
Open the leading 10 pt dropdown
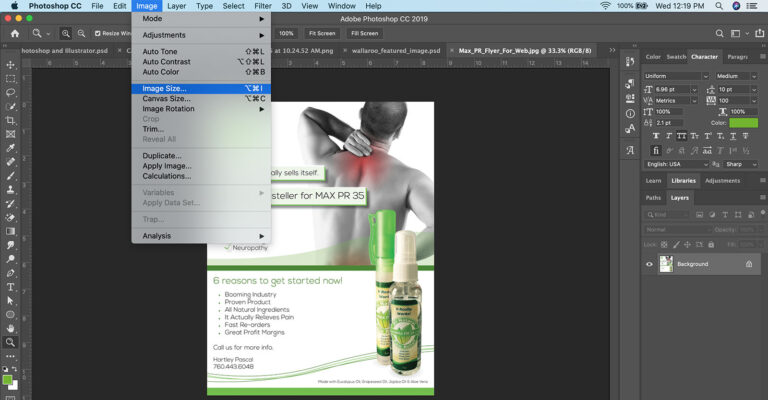point(754,90)
